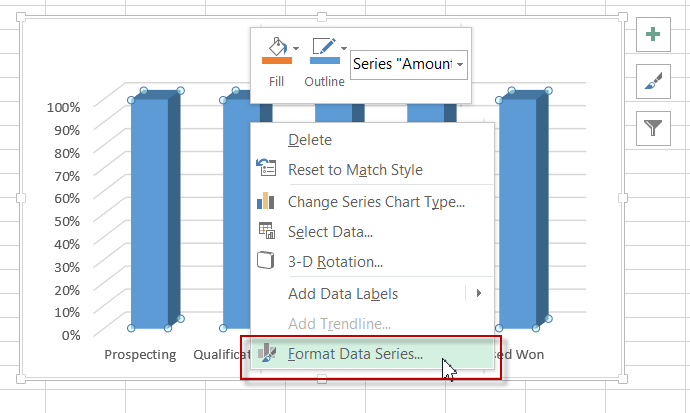This screenshot has width=690, height=413.
Task: Expand the Fill color dropdown arrow
Action: [x=296, y=48]
